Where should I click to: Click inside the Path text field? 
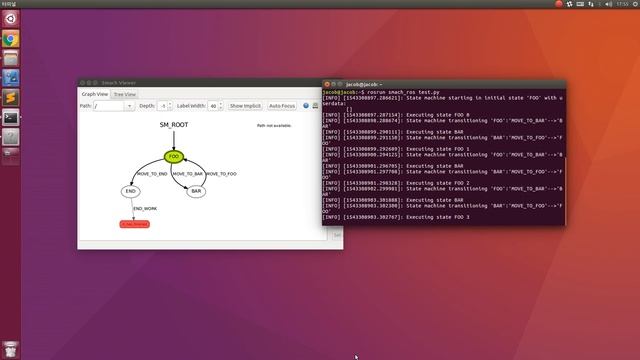click(x=109, y=106)
